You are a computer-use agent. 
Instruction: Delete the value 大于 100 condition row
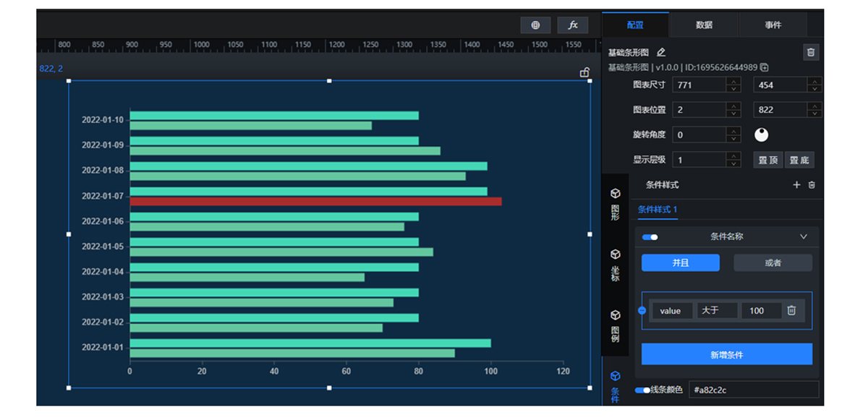(791, 310)
